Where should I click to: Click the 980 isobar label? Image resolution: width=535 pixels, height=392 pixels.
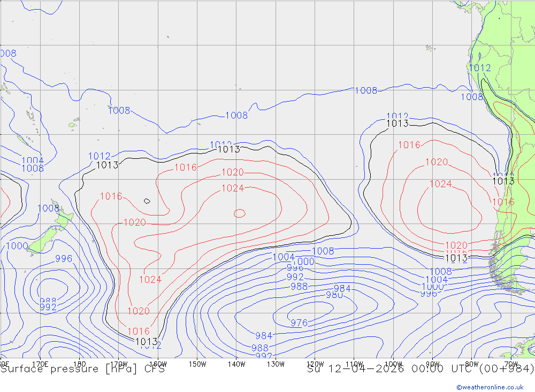tap(334, 295)
